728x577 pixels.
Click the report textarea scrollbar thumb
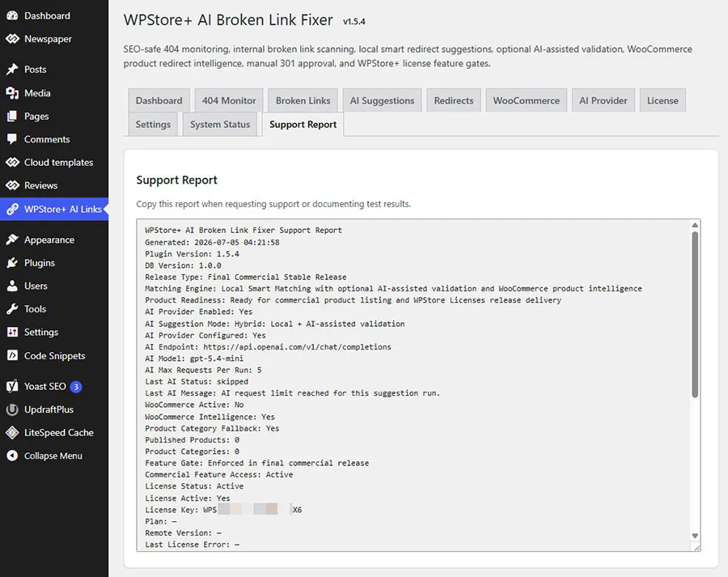pos(695,315)
